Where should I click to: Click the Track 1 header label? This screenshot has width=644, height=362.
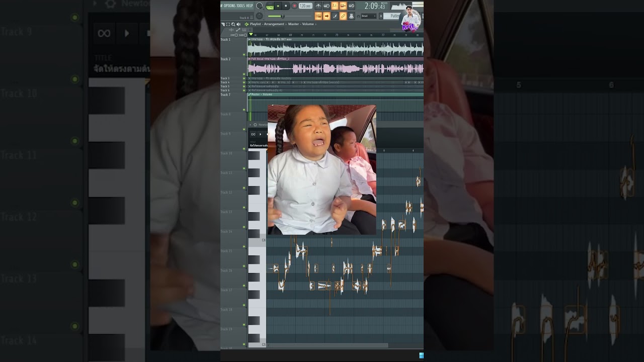pyautogui.click(x=225, y=39)
